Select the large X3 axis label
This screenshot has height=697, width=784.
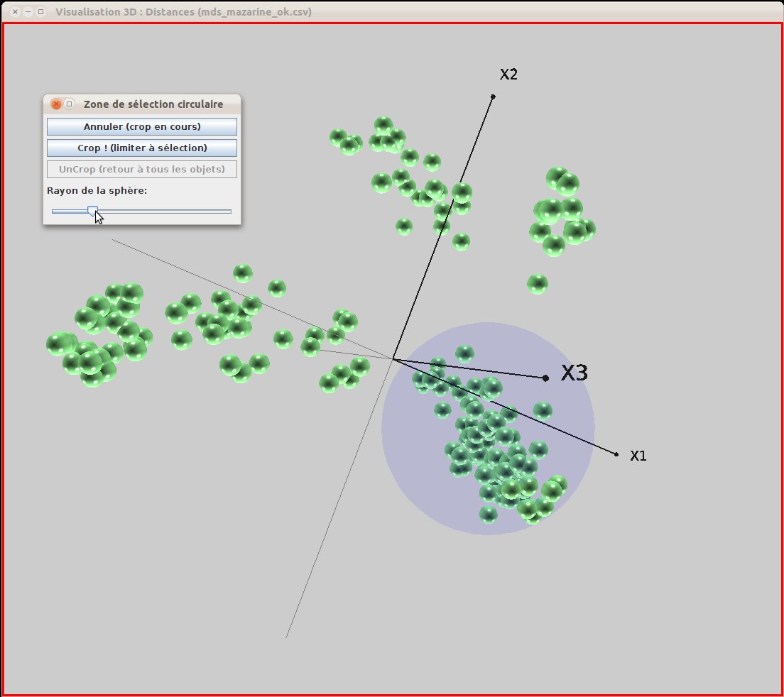pyautogui.click(x=575, y=373)
